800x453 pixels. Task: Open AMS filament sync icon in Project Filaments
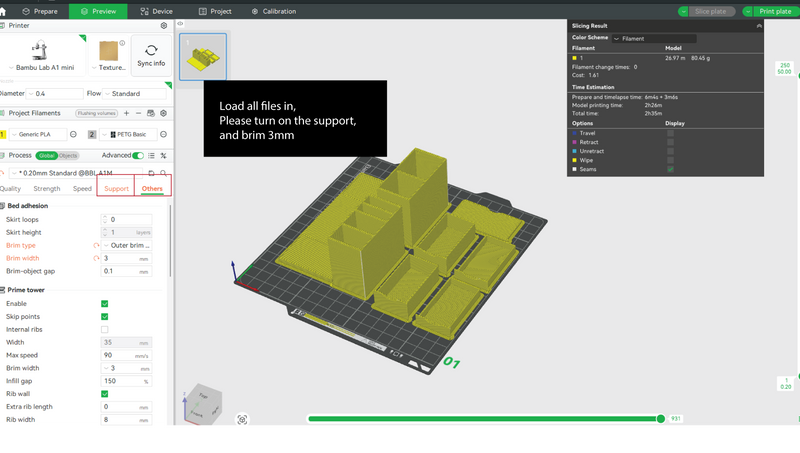[x=151, y=113]
